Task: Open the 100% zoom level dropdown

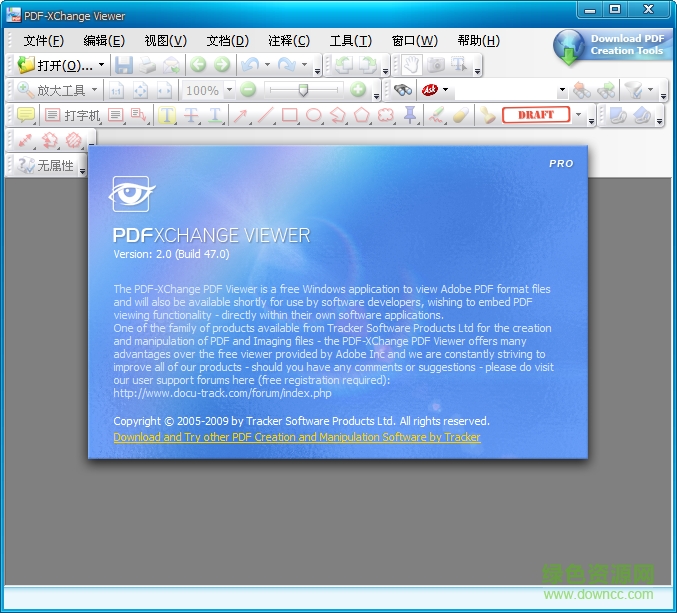Action: click(x=229, y=90)
